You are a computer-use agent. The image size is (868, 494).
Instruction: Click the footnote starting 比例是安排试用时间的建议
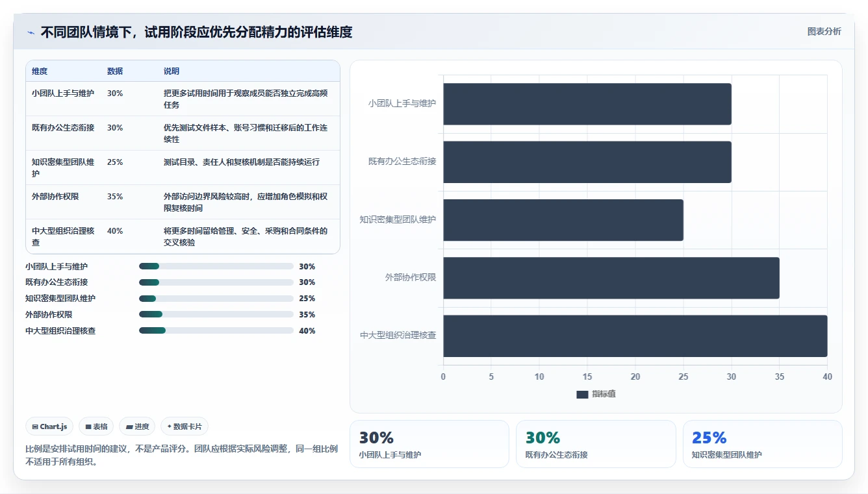[x=181, y=456]
